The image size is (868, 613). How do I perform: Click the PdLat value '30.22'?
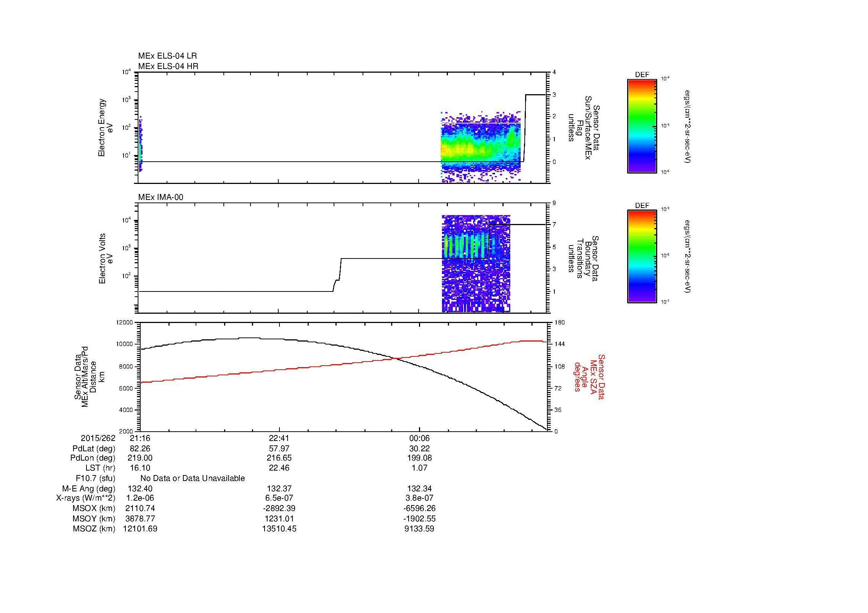tap(419, 449)
